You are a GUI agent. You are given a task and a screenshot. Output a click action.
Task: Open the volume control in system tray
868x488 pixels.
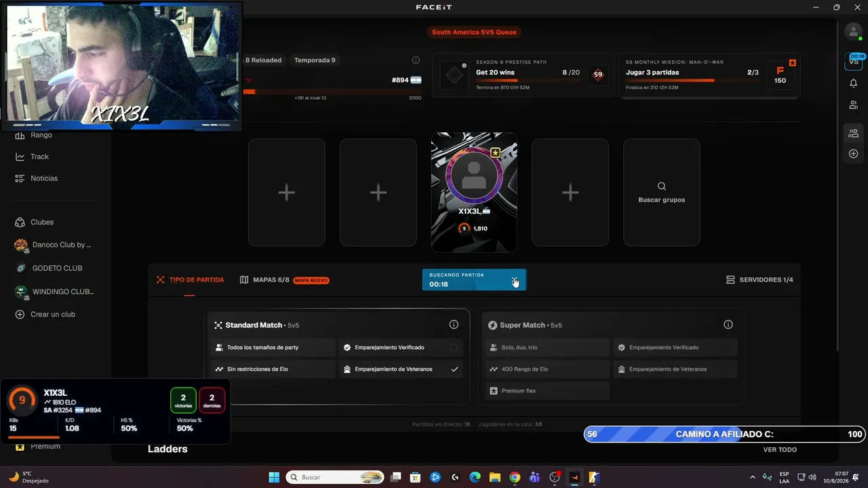click(x=812, y=477)
